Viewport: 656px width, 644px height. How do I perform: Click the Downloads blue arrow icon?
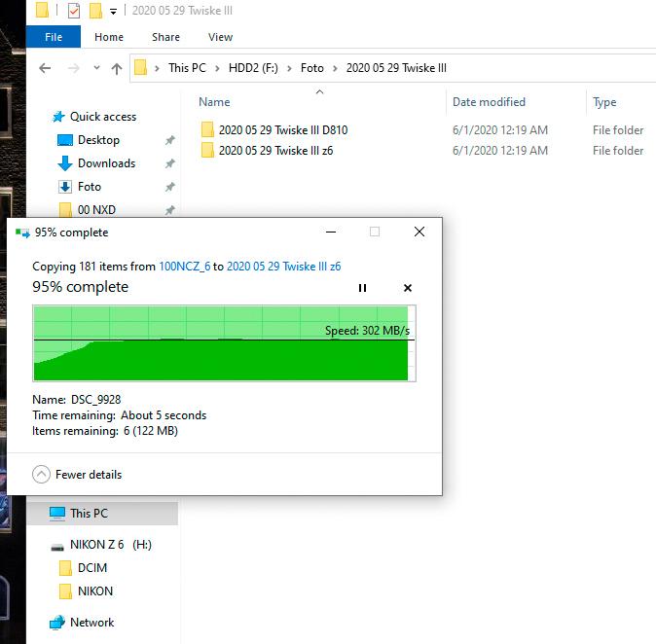(x=65, y=163)
